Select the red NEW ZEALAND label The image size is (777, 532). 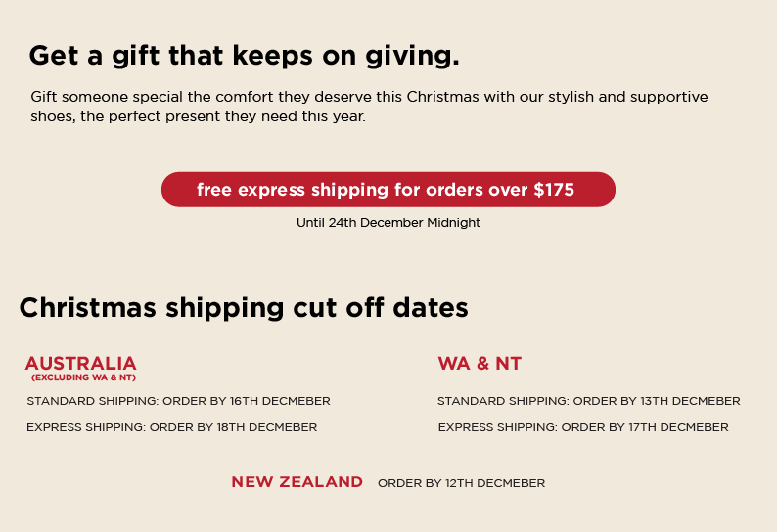pyautogui.click(x=297, y=482)
